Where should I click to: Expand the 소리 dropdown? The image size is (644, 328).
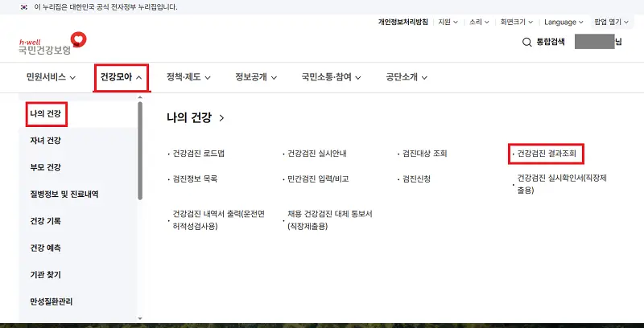(479, 23)
